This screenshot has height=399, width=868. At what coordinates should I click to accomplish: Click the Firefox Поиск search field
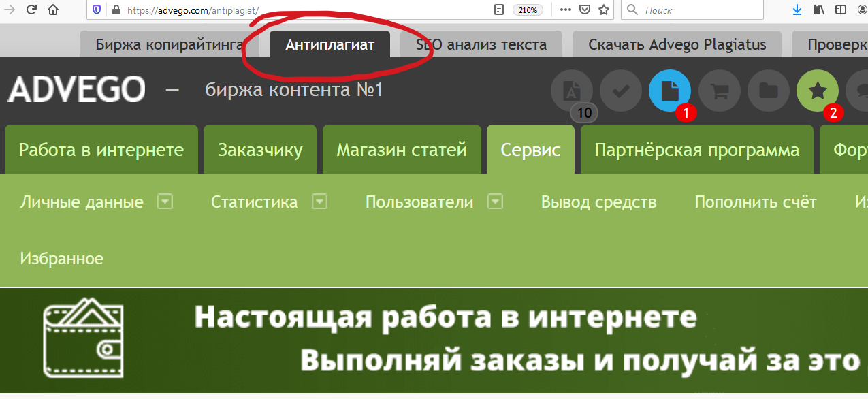[x=694, y=10]
